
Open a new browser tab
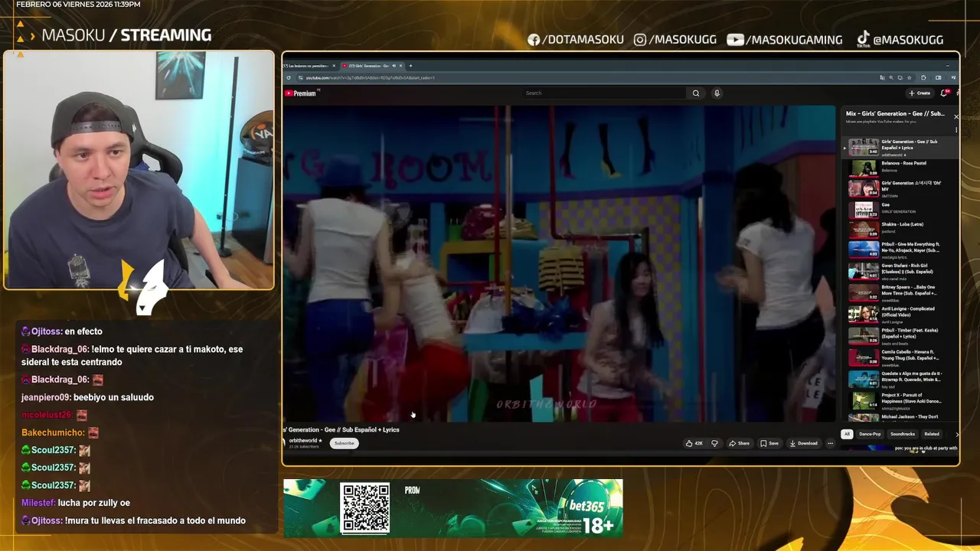click(410, 66)
